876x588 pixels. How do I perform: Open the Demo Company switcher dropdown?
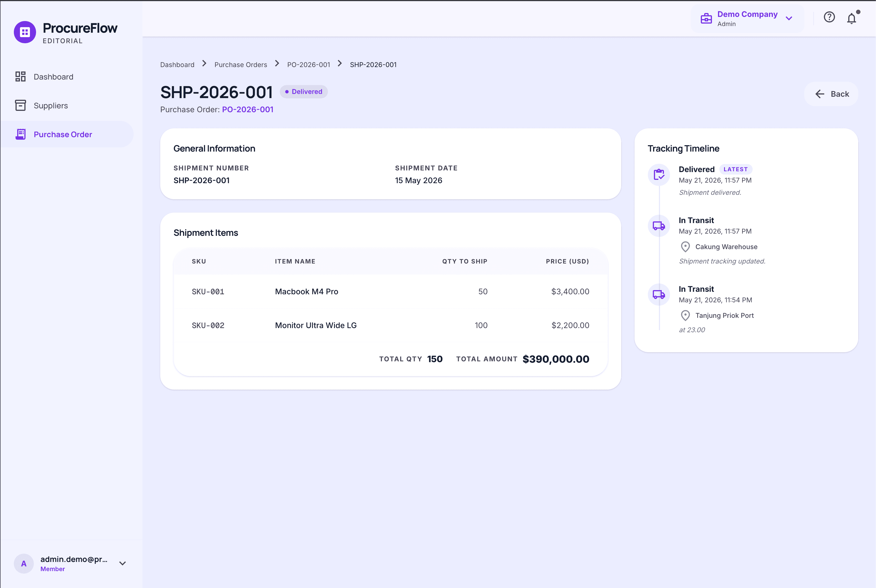747,19
